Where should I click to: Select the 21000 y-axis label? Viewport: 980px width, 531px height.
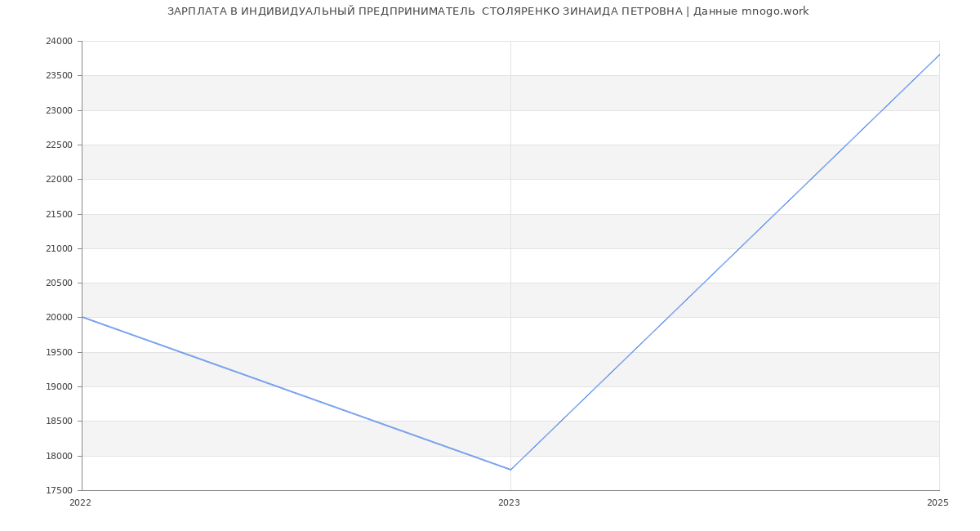(x=59, y=248)
